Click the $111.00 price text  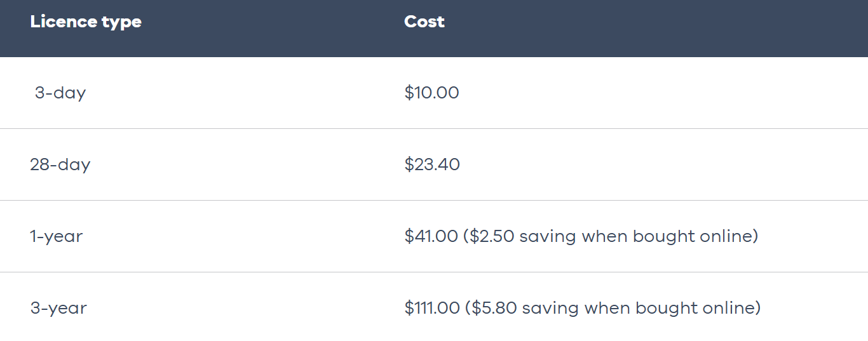432,308
